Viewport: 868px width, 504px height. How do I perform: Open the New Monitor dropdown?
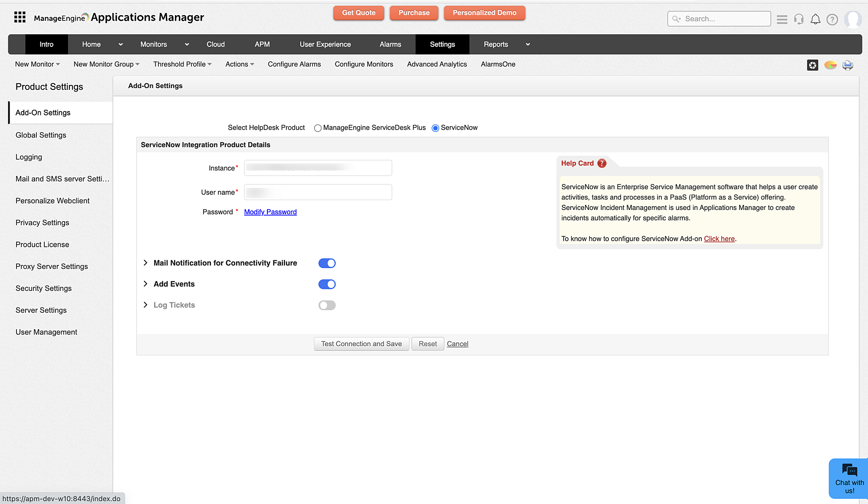click(x=37, y=64)
